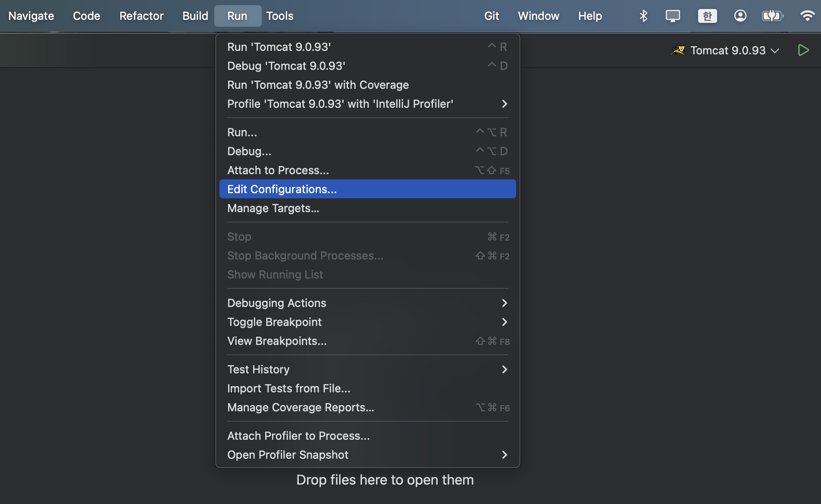Open the Code menu
Viewport: 821px width, 504px height.
click(x=87, y=16)
